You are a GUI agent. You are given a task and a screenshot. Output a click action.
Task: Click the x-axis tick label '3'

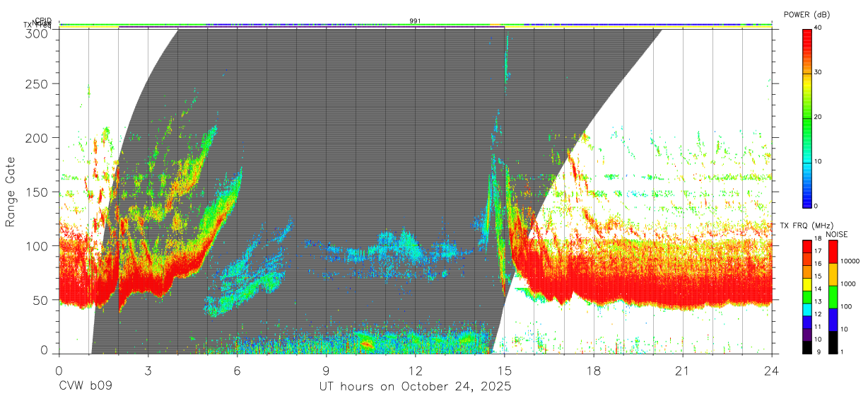(x=148, y=371)
